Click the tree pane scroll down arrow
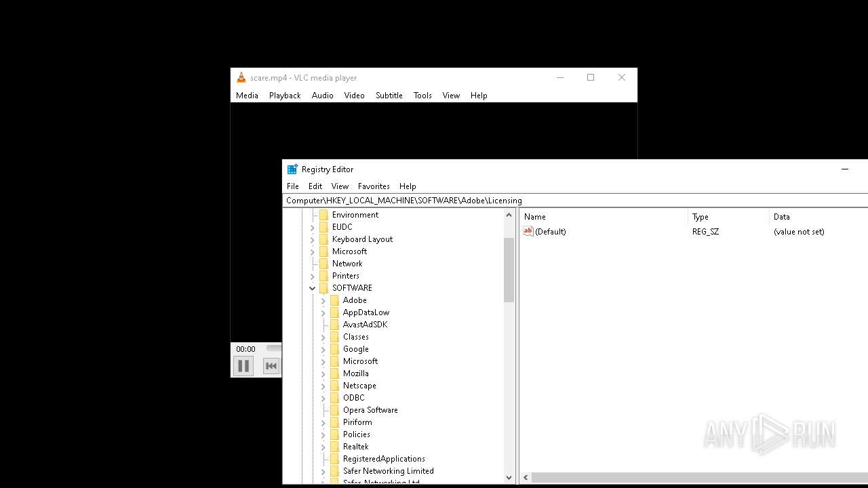The image size is (868, 488). pos(509,478)
